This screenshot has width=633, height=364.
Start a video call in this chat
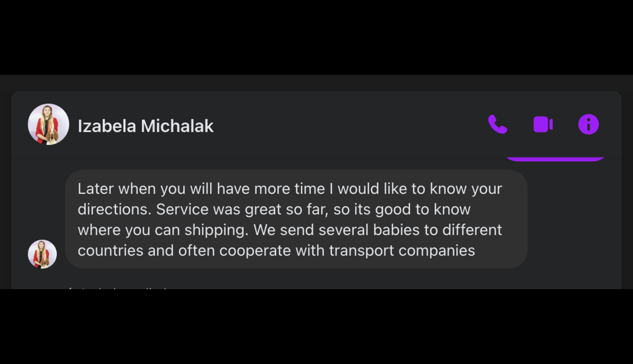pyautogui.click(x=543, y=125)
